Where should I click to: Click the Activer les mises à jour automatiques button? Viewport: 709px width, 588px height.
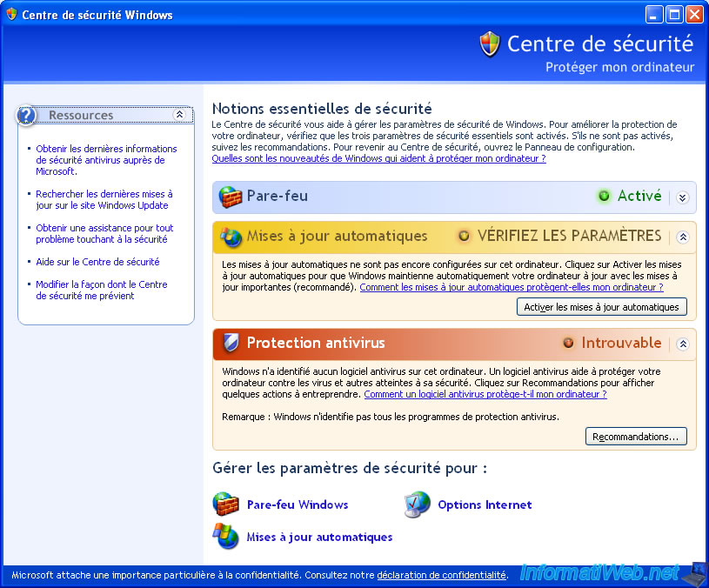point(602,307)
